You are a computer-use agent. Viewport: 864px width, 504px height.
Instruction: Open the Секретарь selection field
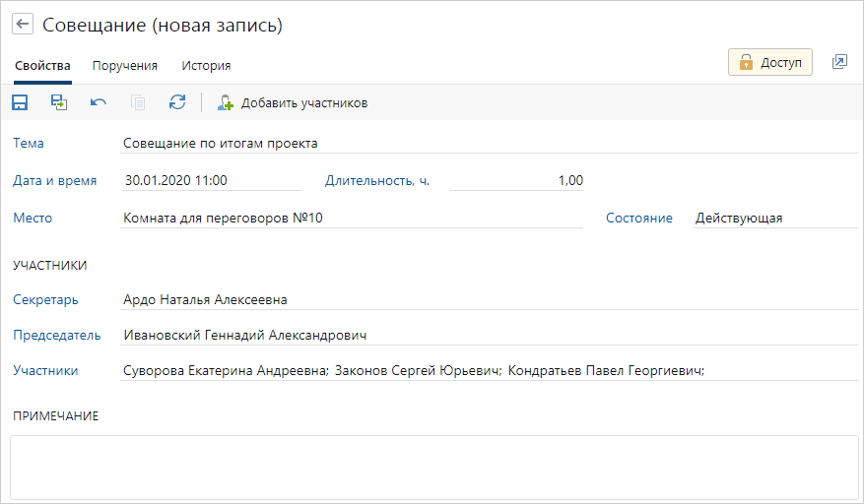(x=488, y=300)
